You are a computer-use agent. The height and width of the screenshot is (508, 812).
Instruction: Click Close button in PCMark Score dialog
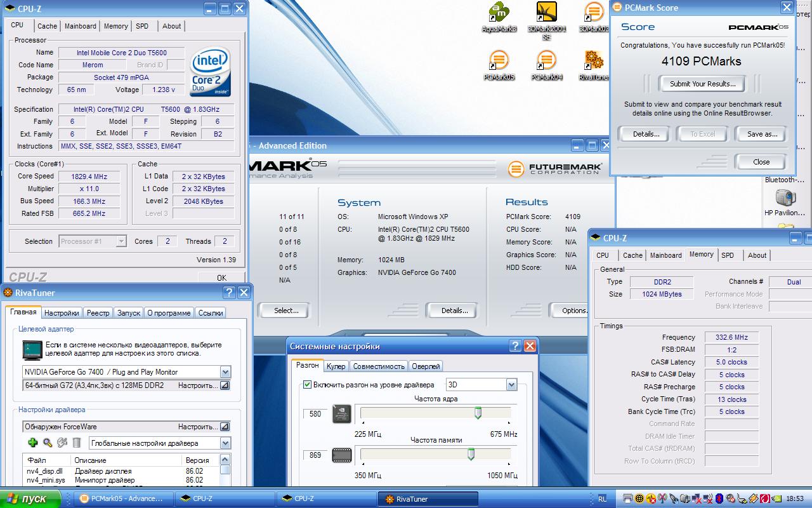click(761, 162)
